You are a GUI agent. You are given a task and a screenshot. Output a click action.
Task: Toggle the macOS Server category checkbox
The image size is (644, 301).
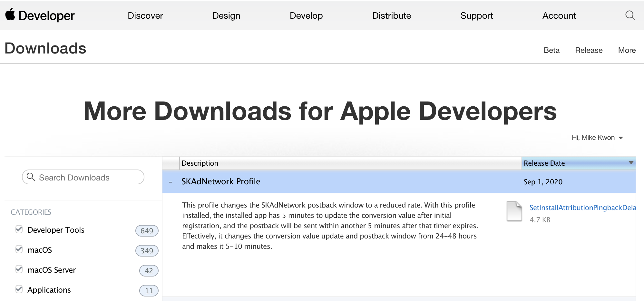[x=19, y=269]
